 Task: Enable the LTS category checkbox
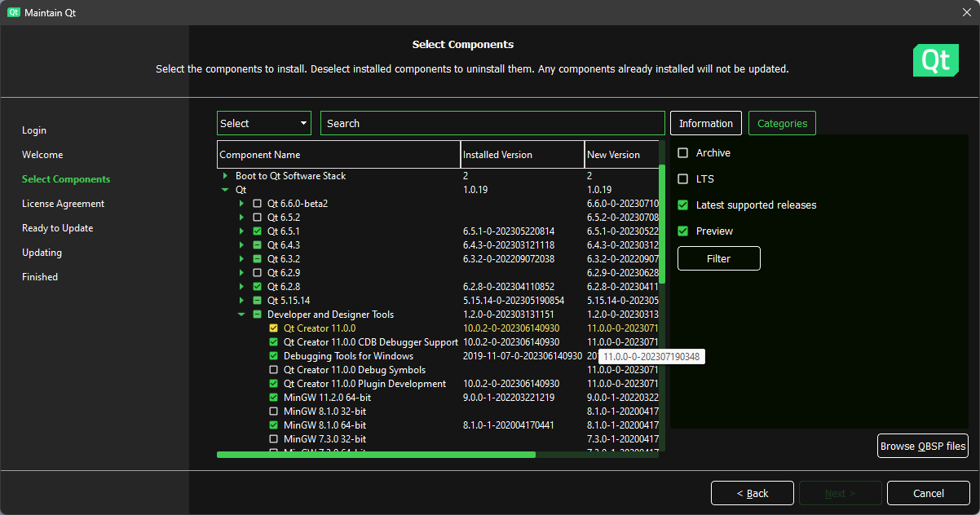(x=683, y=179)
